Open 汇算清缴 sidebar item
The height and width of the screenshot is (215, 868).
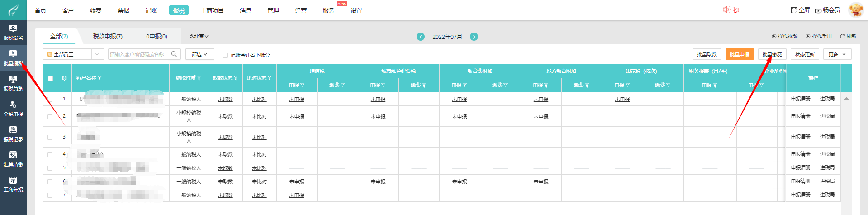13,159
